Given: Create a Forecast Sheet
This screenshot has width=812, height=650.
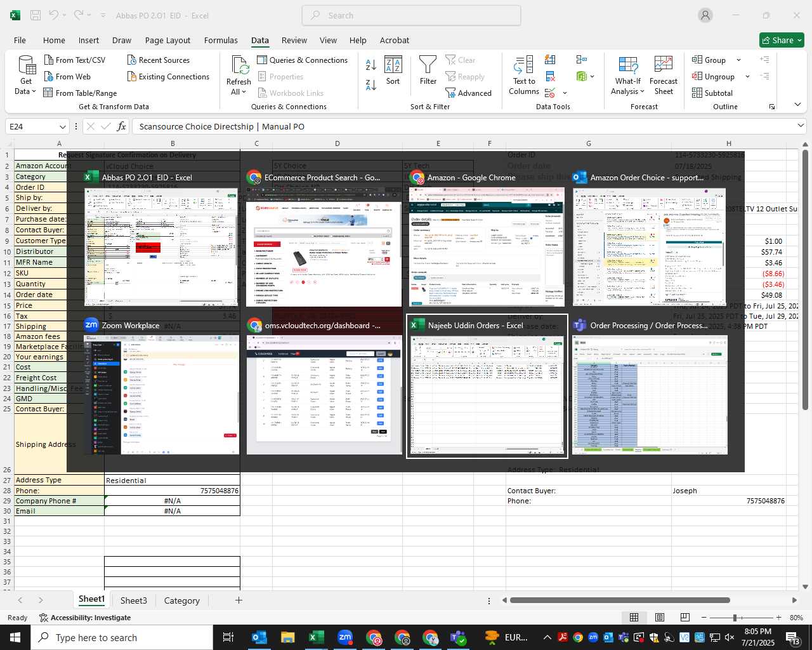Looking at the screenshot, I should click(664, 76).
